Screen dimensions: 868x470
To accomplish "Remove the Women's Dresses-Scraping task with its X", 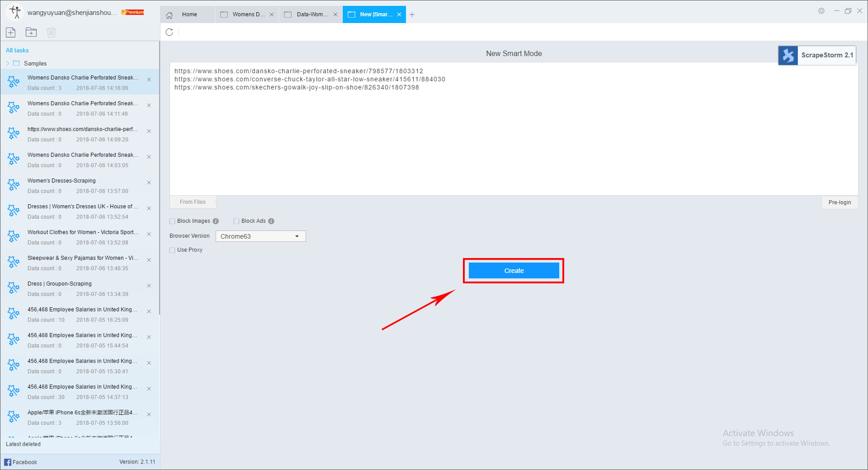I will [x=149, y=183].
